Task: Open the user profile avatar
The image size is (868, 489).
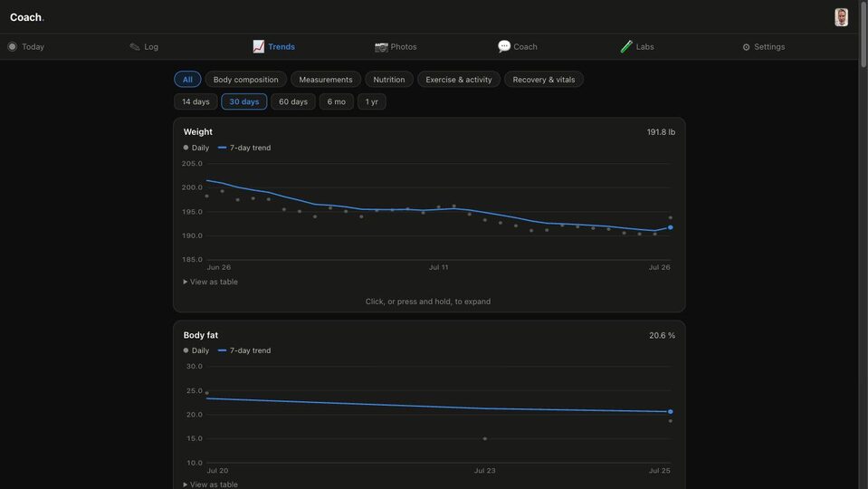Action: pyautogui.click(x=841, y=17)
